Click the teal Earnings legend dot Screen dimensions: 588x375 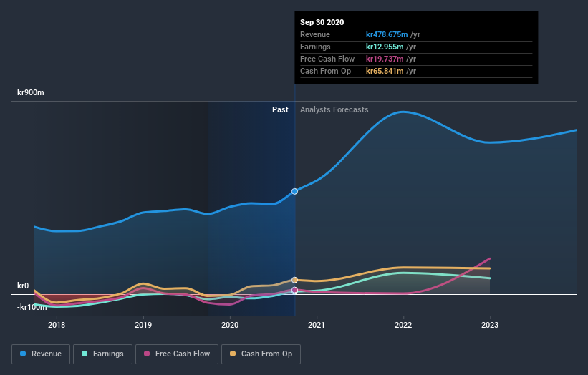point(85,354)
